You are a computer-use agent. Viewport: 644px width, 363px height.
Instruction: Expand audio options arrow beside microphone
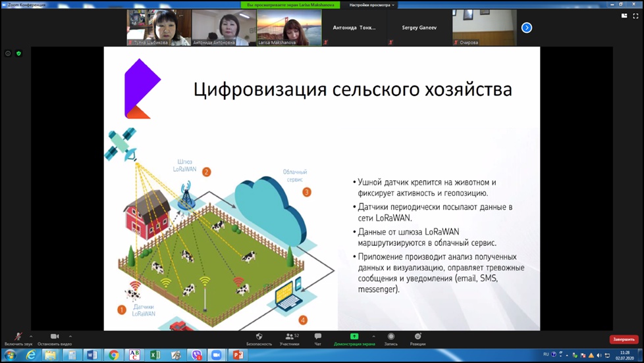[x=31, y=336]
